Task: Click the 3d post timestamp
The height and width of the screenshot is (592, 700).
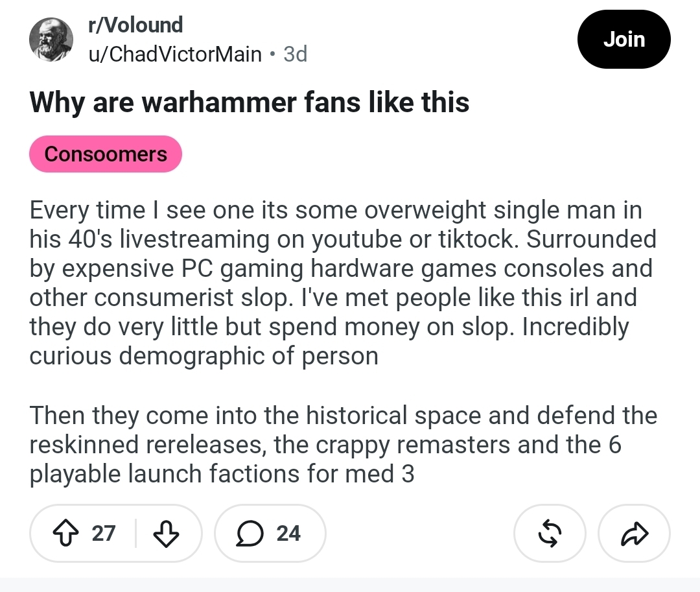Action: pyautogui.click(x=296, y=54)
